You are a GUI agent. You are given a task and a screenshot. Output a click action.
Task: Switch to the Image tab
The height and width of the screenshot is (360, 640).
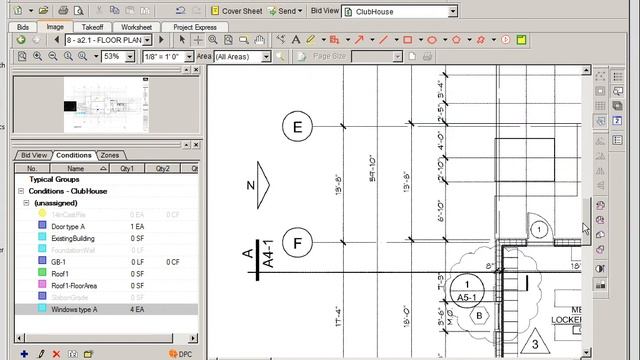click(x=55, y=27)
